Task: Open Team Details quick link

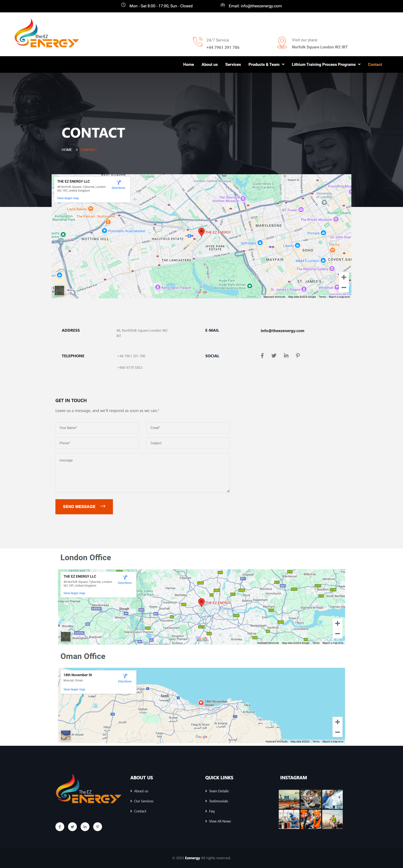Action: coord(219,791)
